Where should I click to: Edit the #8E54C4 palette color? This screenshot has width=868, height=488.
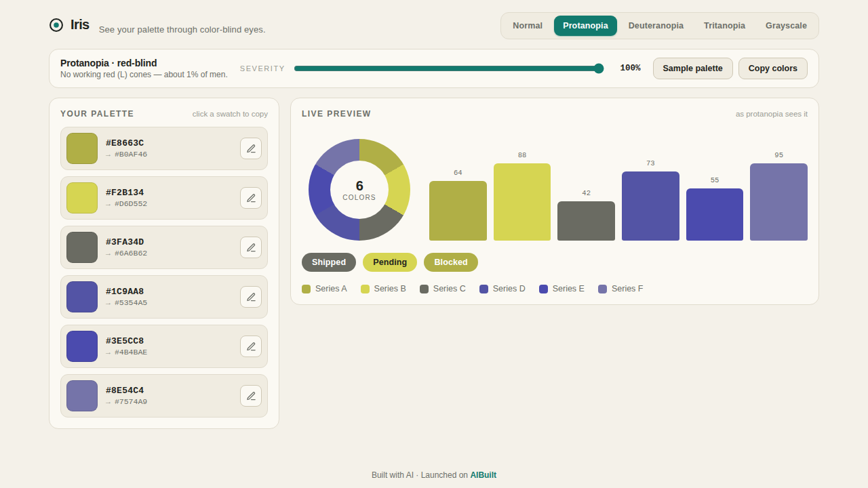pyautogui.click(x=251, y=396)
